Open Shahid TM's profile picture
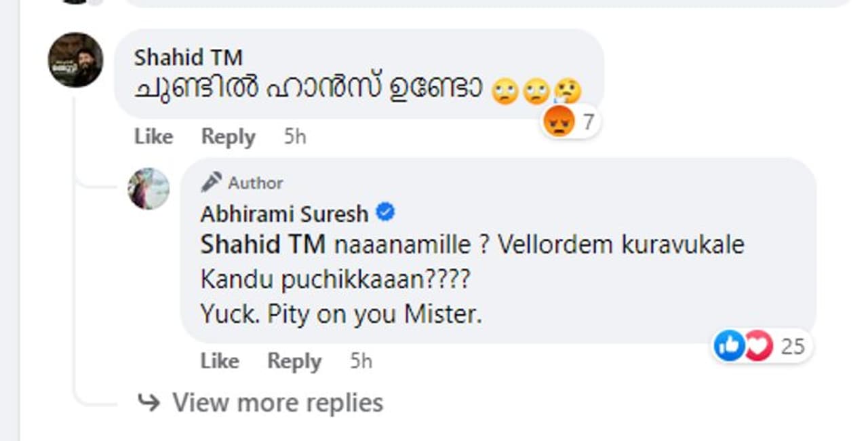This screenshot has height=441, width=868. [75, 60]
